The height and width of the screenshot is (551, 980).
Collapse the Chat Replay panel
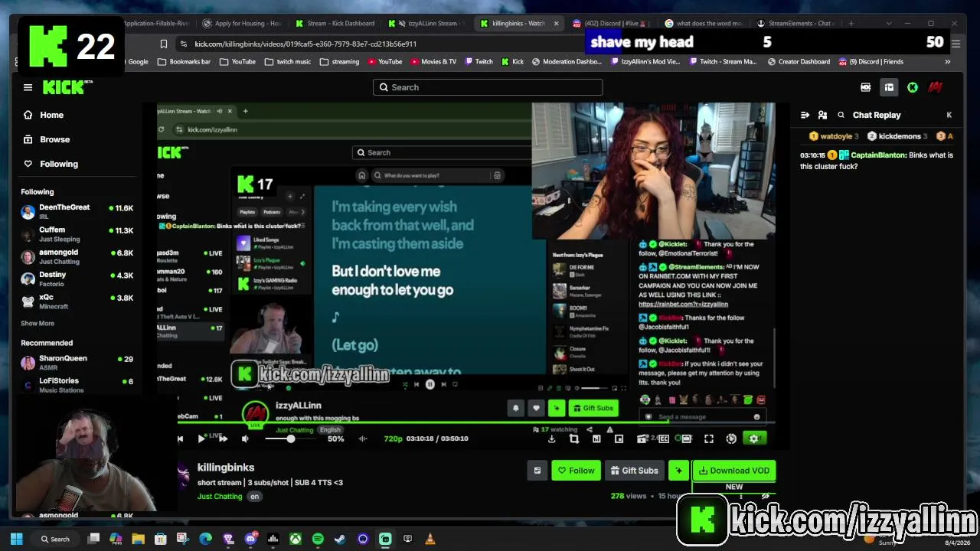coord(805,115)
